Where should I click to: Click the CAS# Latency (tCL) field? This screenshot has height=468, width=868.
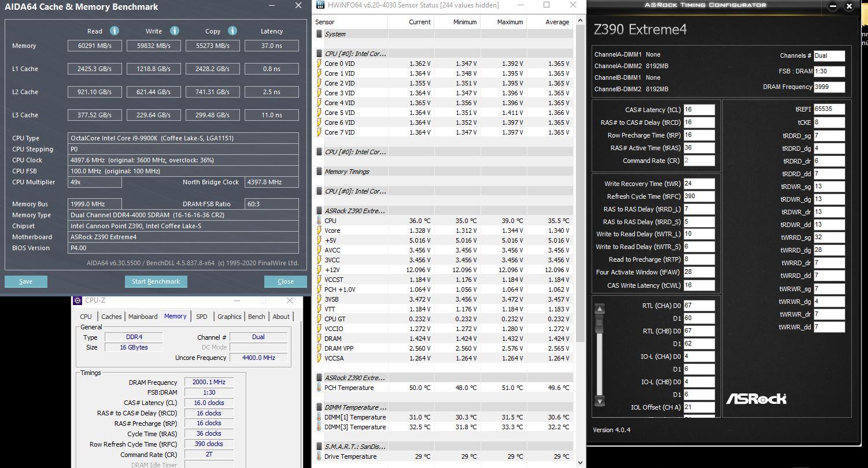click(699, 110)
